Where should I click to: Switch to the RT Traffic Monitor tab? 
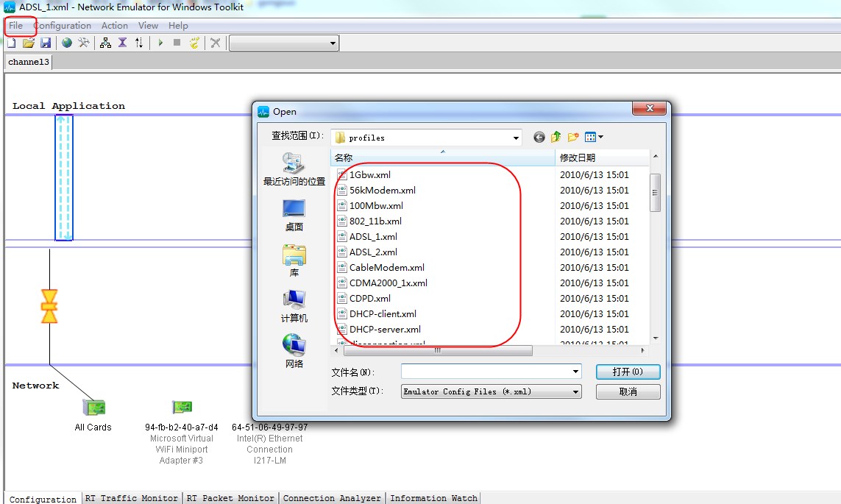(131, 498)
